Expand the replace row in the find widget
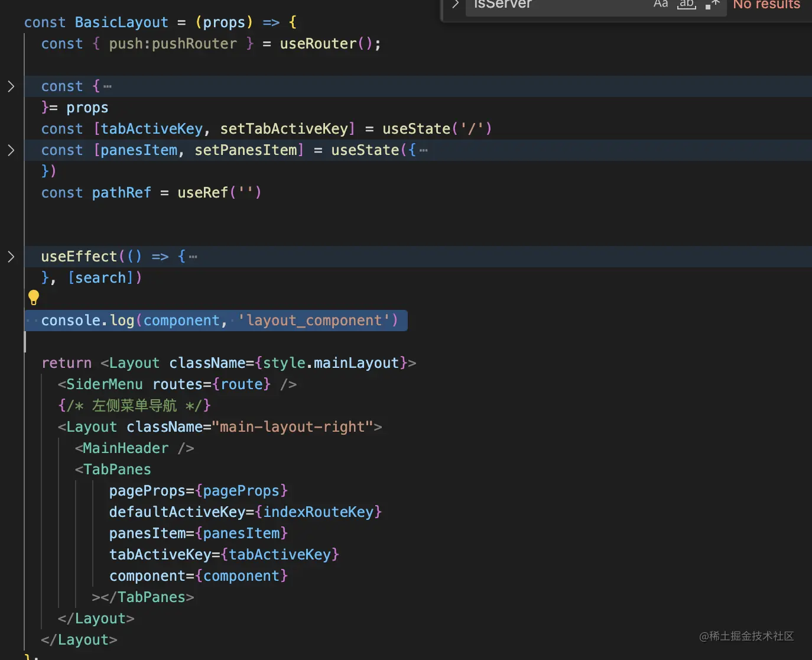Screen dimensions: 812x660 [456, 5]
